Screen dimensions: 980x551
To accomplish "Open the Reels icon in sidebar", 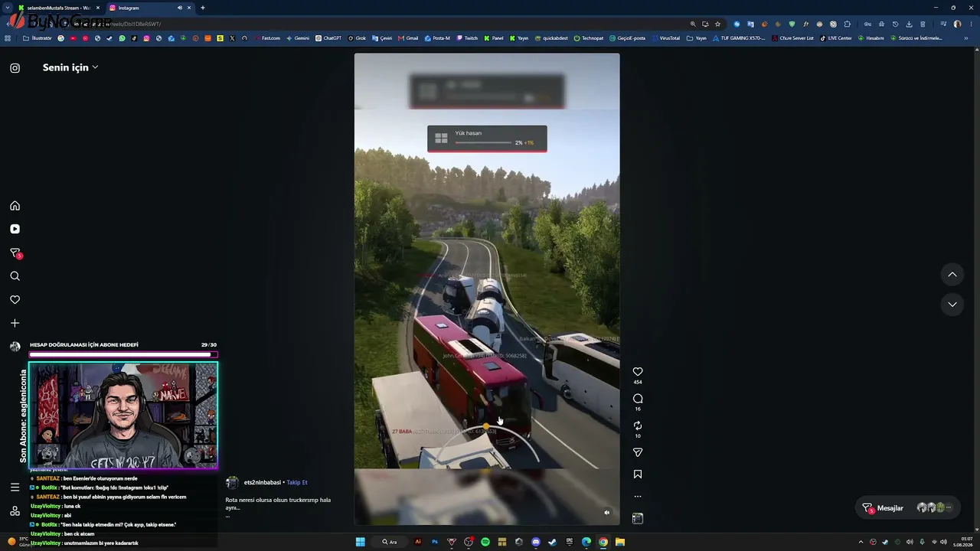I will point(15,229).
